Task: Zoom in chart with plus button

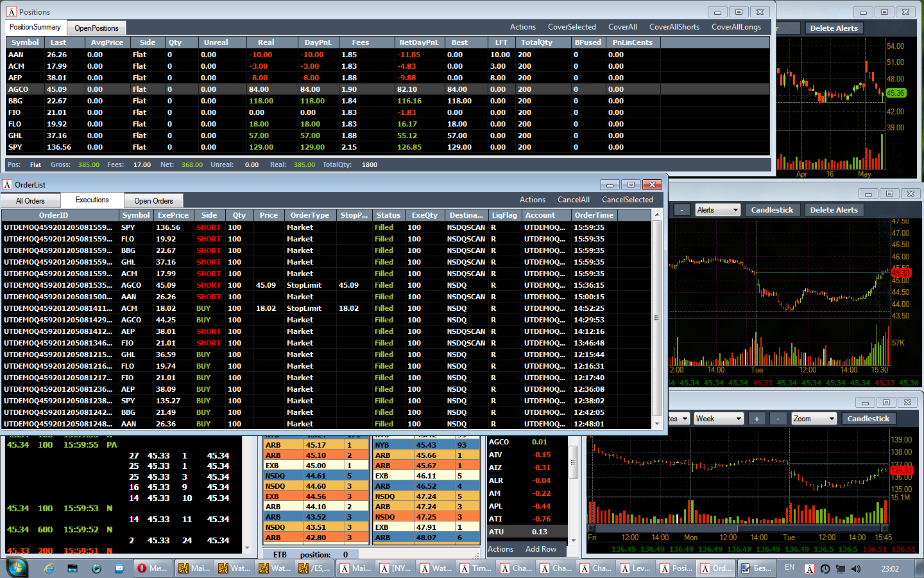Action: [757, 419]
